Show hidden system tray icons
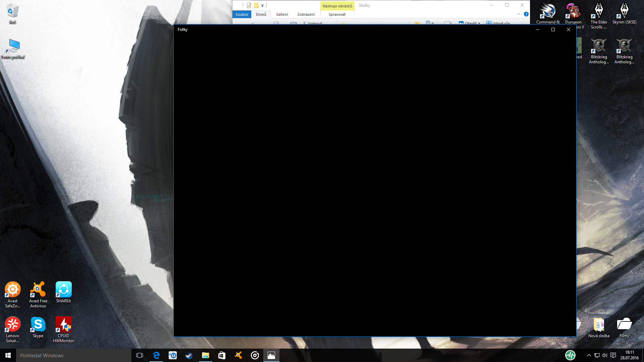Screen dimensions: 644x362 point(589,355)
